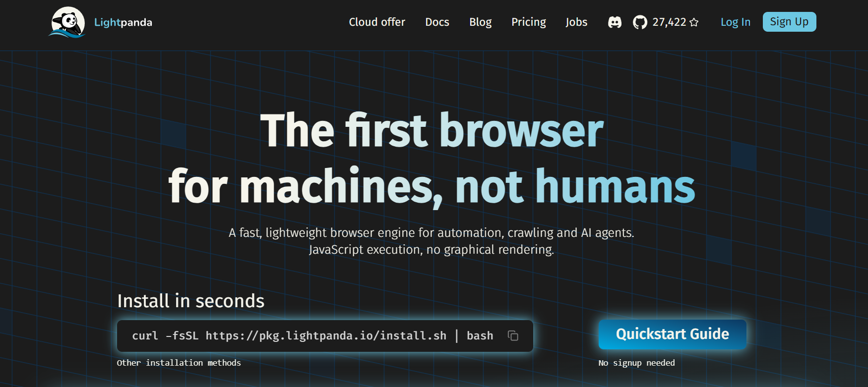Navigate to the Pricing page
Image resolution: width=868 pixels, height=387 pixels.
(528, 22)
